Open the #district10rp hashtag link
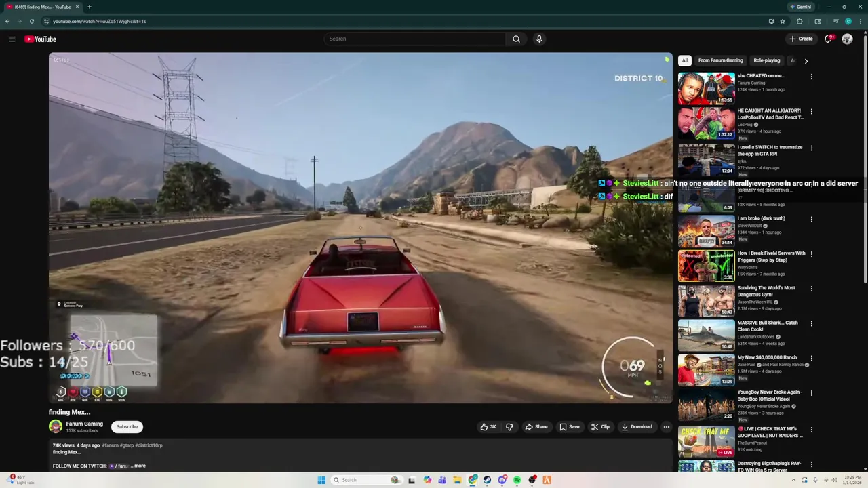 pyautogui.click(x=149, y=445)
